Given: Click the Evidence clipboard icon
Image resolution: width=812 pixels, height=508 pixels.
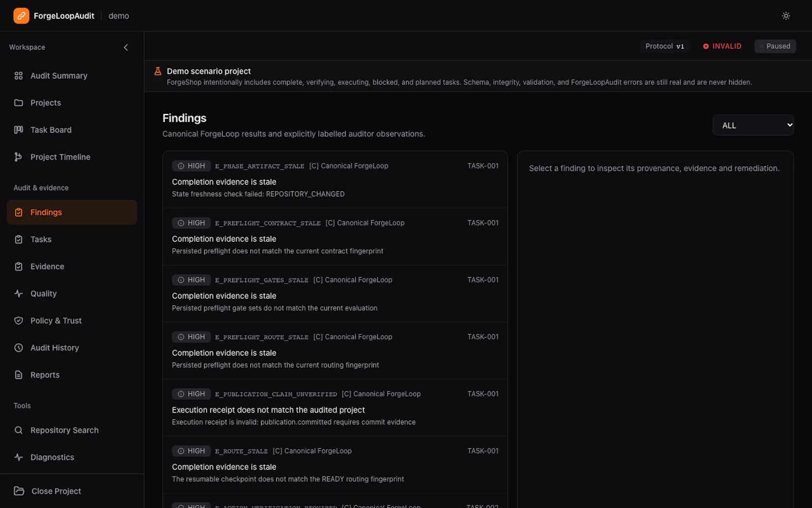Looking at the screenshot, I should pos(19,266).
